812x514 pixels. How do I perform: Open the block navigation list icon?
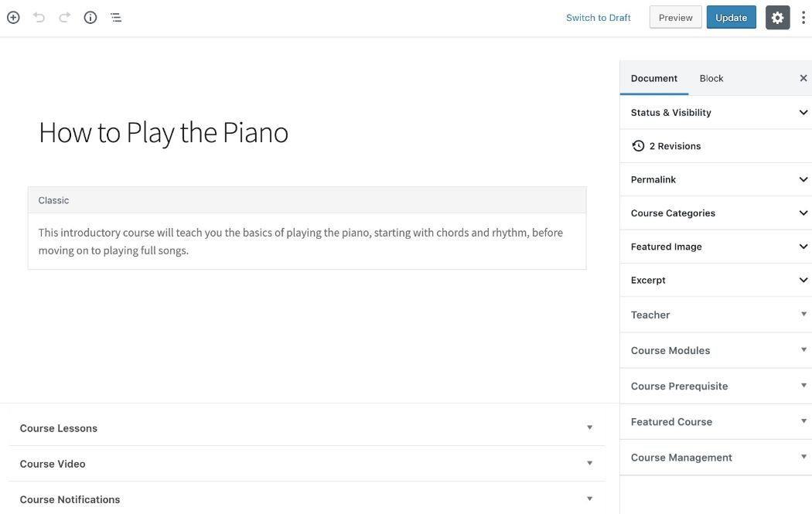[116, 17]
